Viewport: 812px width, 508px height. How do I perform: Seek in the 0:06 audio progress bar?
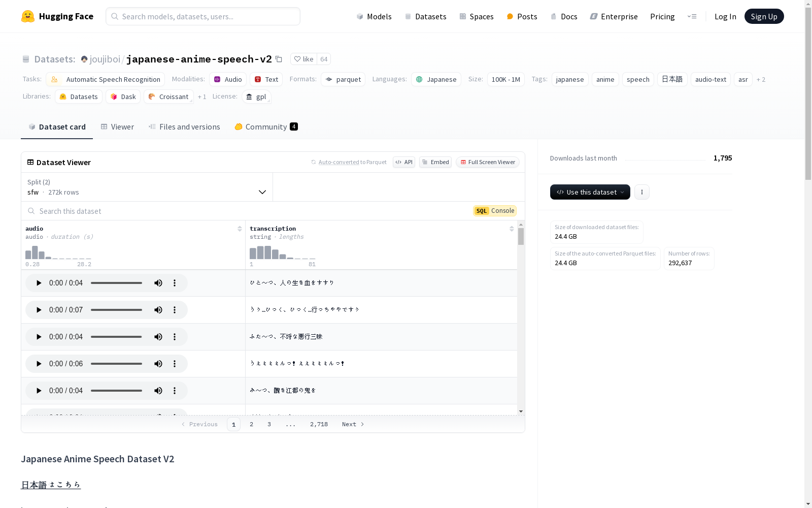[117, 364]
